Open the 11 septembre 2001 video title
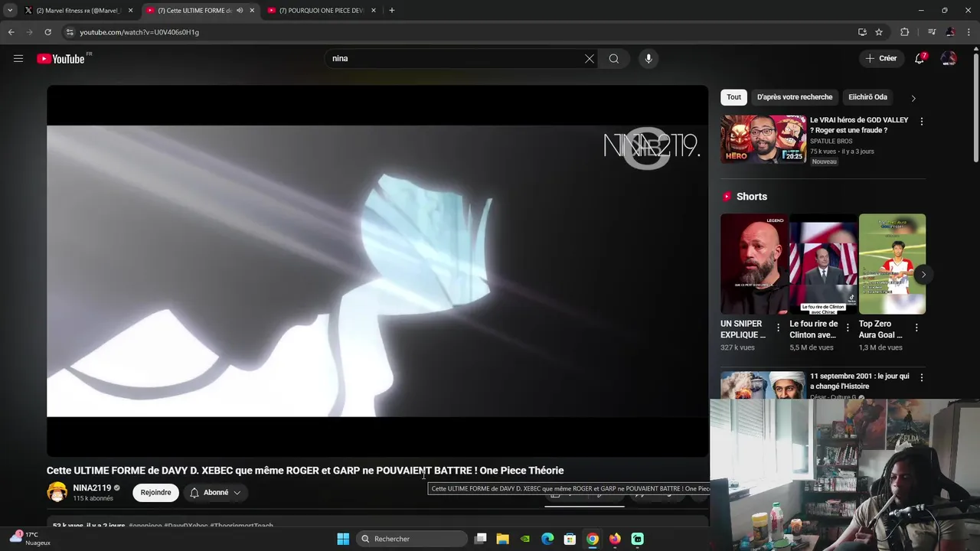 pos(860,381)
